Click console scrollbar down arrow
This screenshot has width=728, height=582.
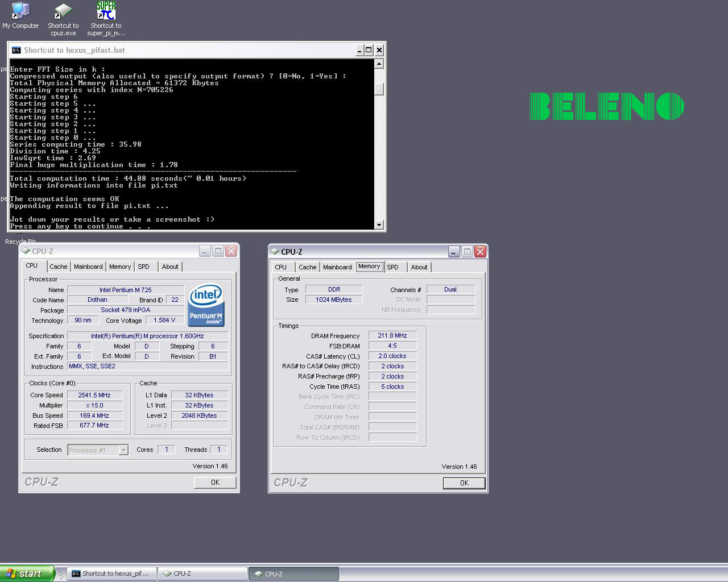click(379, 225)
